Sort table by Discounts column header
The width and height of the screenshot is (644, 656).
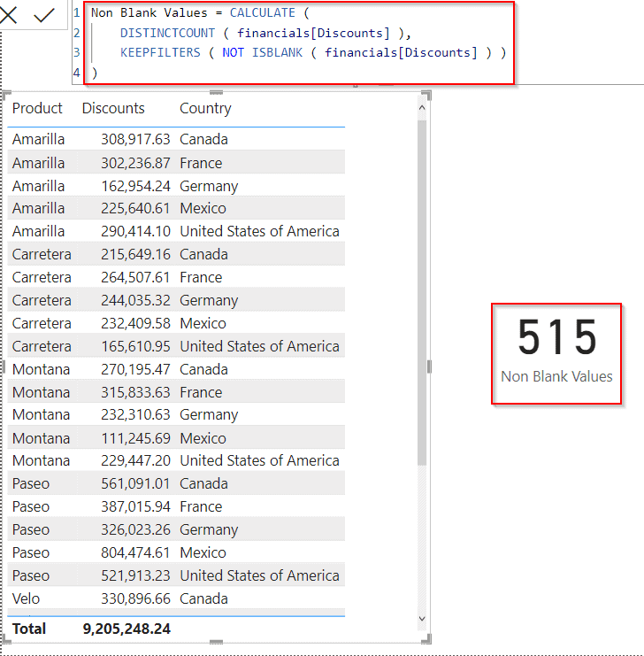click(x=113, y=108)
